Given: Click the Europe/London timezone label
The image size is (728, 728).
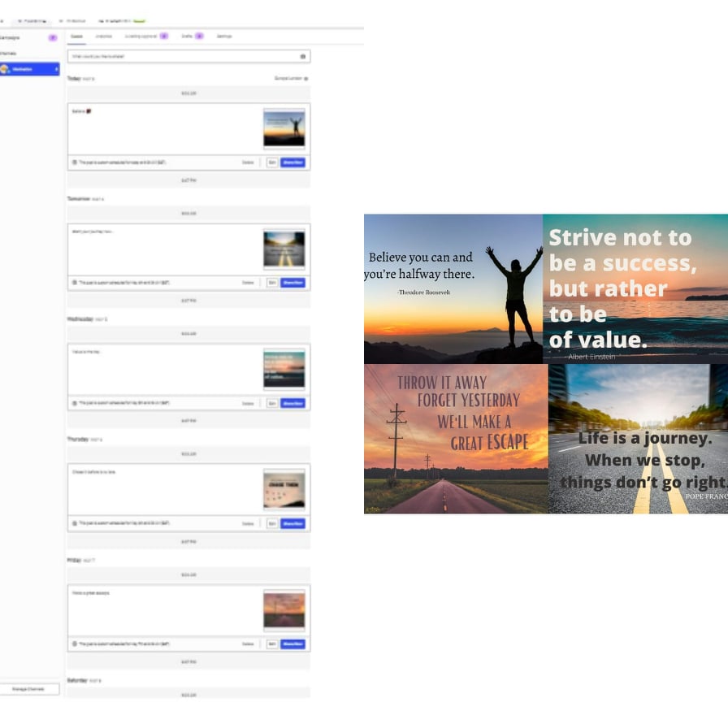Looking at the screenshot, I should pos(288,79).
